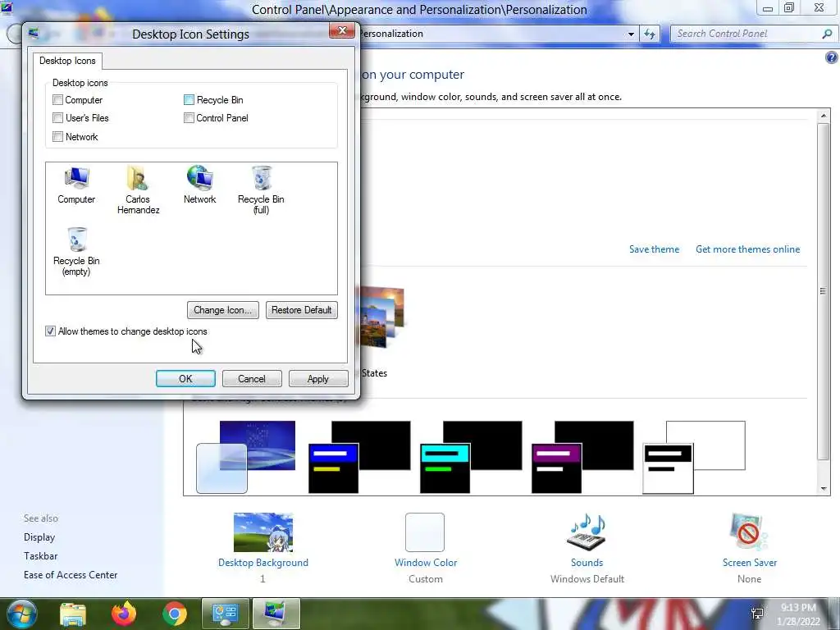Select the High Contrast White theme thumbnail
Image resolution: width=840 pixels, height=630 pixels.
[694, 457]
